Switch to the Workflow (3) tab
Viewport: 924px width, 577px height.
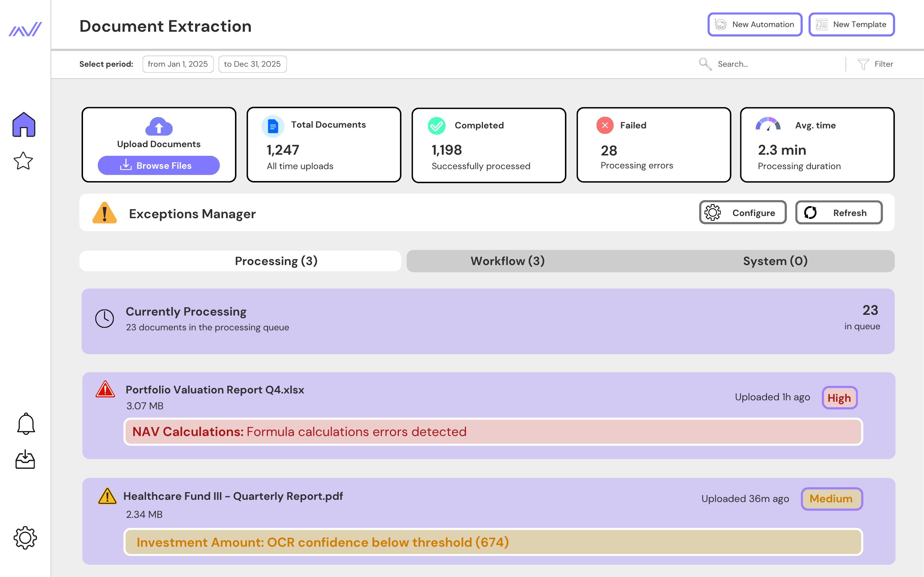pyautogui.click(x=507, y=261)
